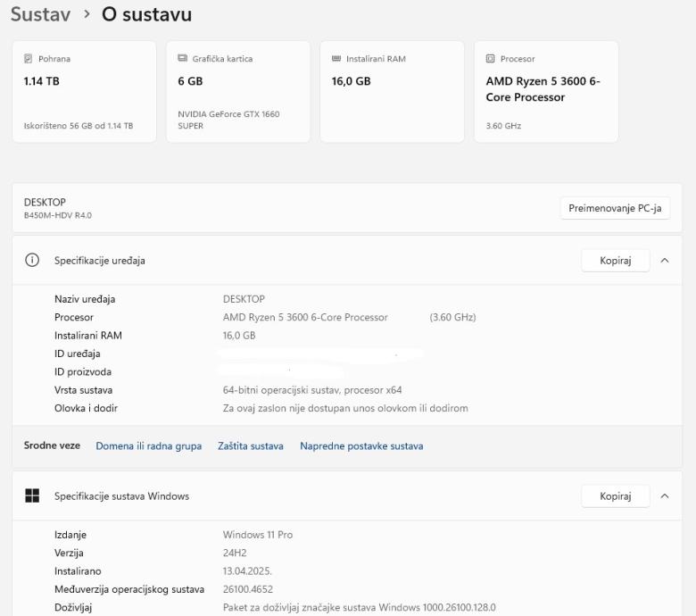Click the Grafička kartica icon

183,59
